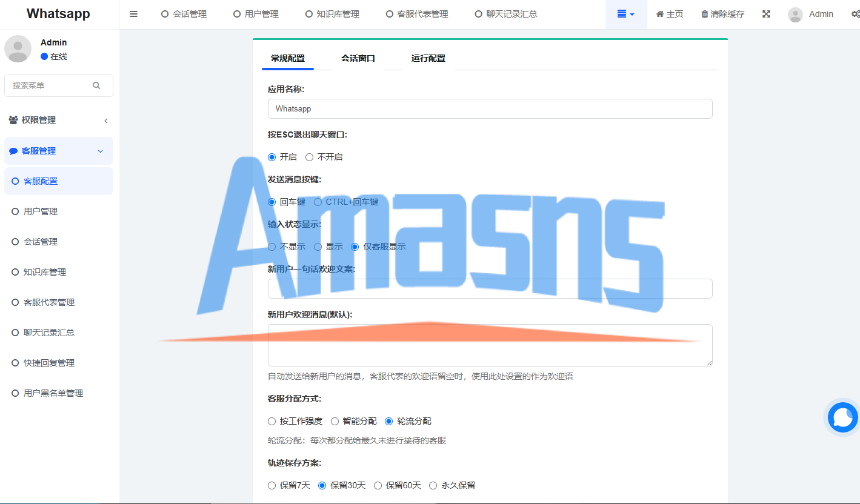Open the 知识库管理 top navigation tab
Viewport: 860px width, 504px height.
point(333,14)
